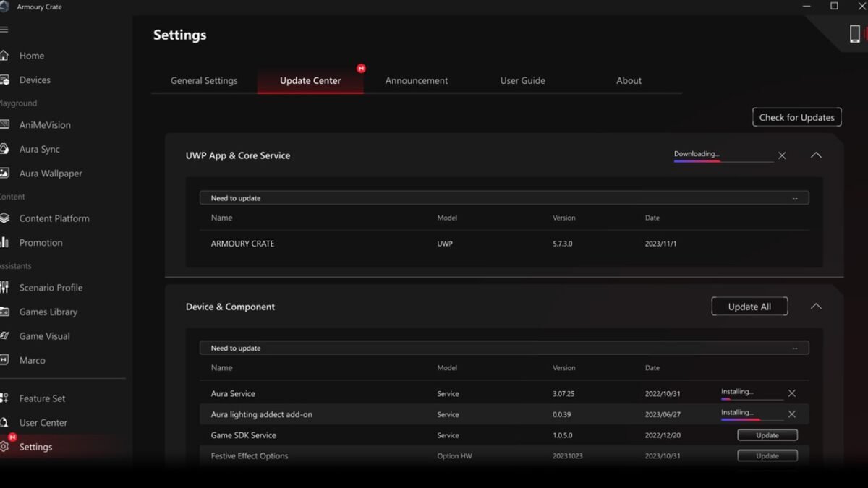Open AniMeVision in the sidebar
Viewport: 868px width, 488px height.
click(x=45, y=125)
